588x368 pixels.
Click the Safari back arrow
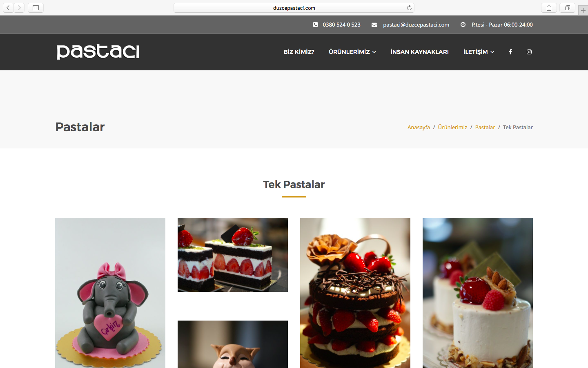(x=8, y=8)
